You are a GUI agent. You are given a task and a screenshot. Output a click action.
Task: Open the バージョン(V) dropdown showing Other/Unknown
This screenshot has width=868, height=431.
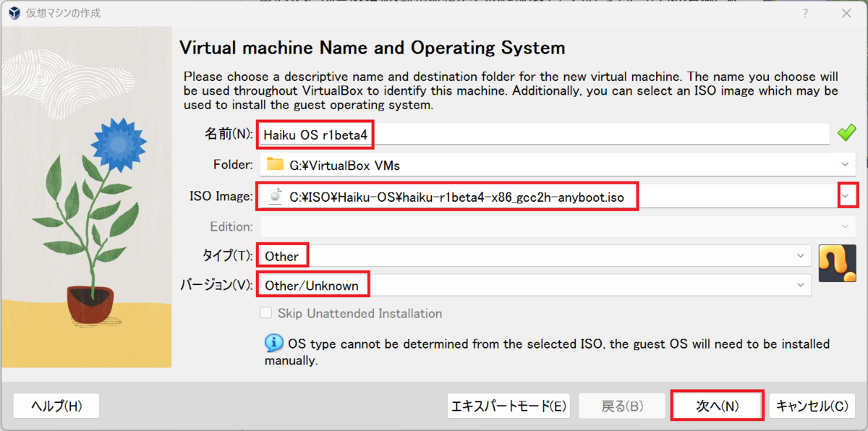pos(534,286)
